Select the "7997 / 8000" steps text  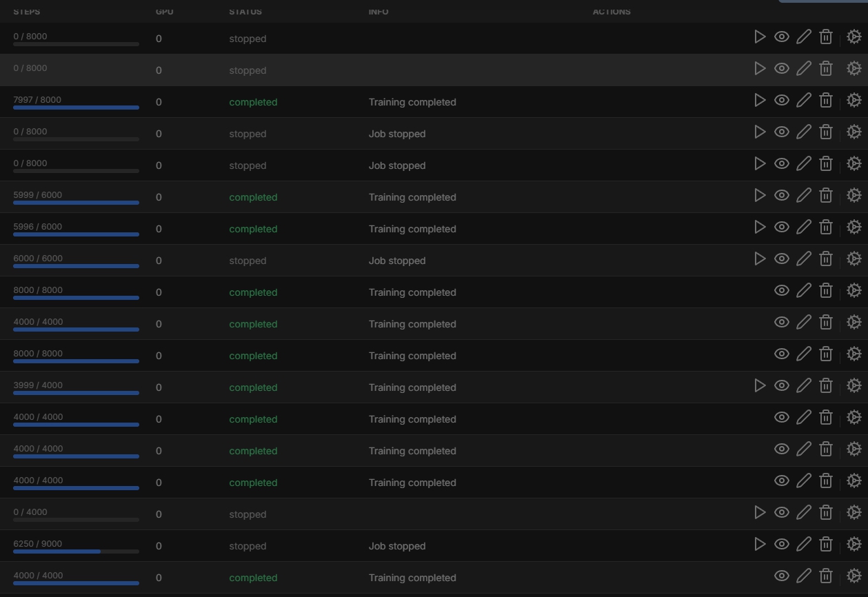[37, 99]
